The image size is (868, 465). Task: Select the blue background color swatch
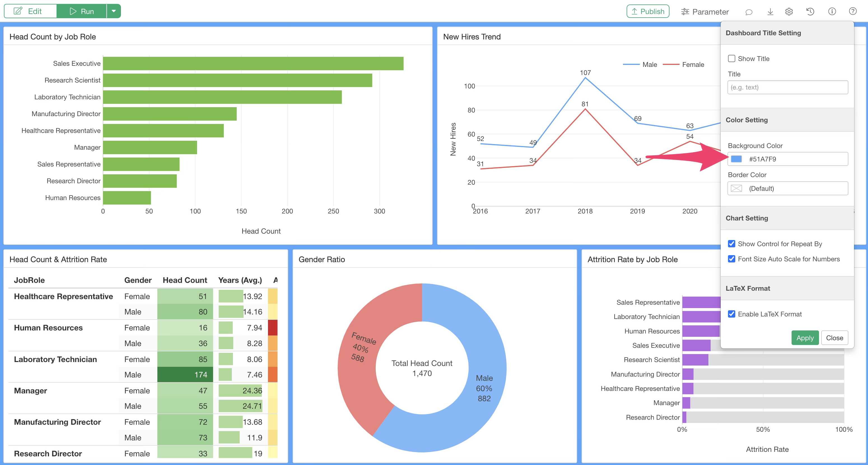click(x=736, y=159)
